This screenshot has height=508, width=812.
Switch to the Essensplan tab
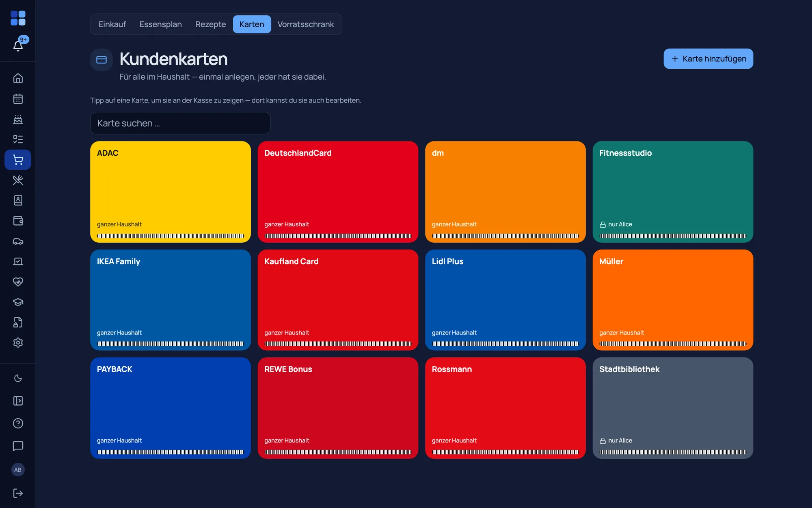(x=160, y=24)
